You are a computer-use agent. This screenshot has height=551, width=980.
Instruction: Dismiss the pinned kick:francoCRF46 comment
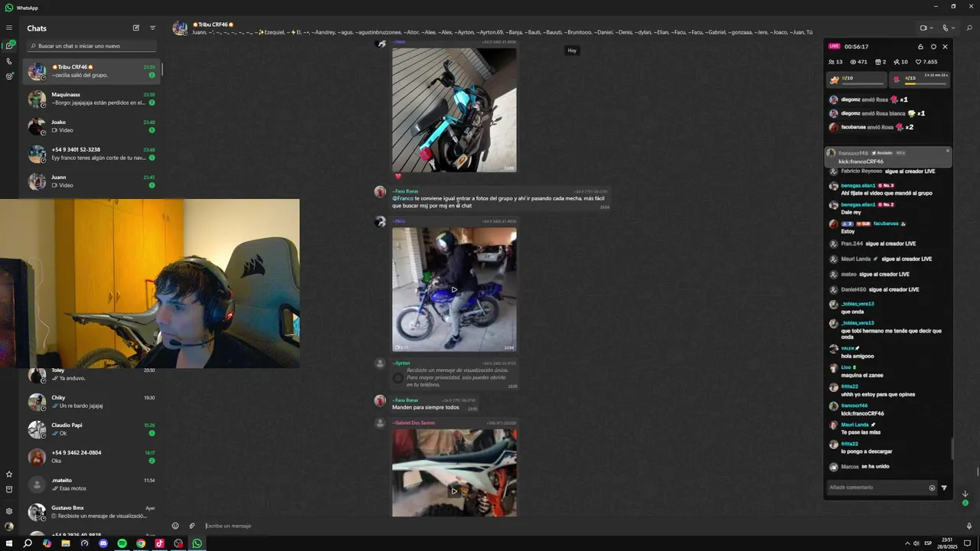coord(947,151)
